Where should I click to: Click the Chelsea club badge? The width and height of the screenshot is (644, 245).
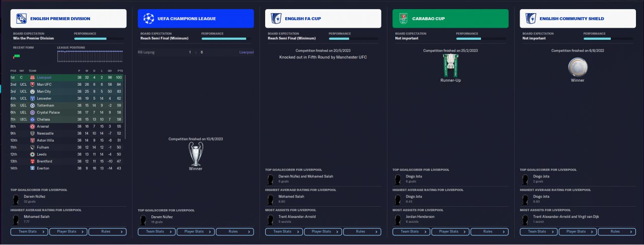point(32,119)
